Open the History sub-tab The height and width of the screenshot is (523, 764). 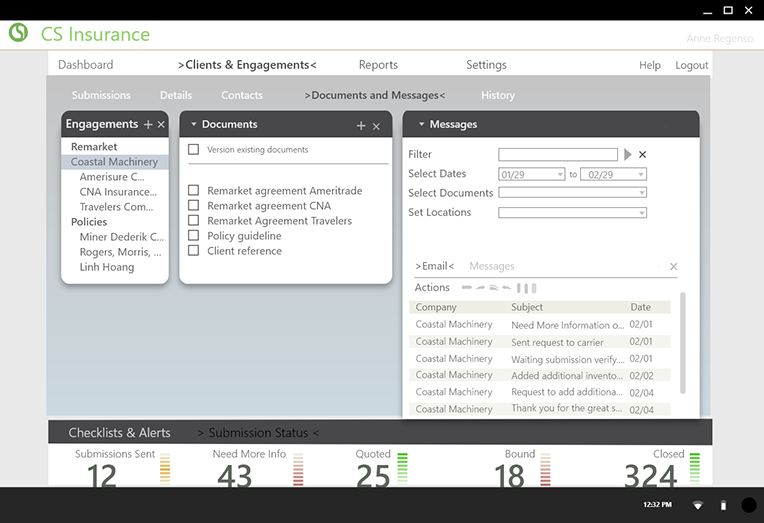497,96
